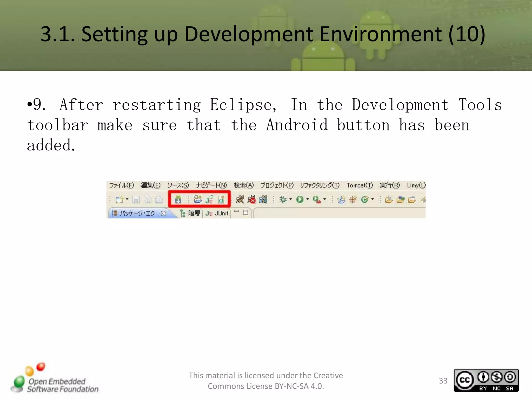The height and width of the screenshot is (399, 532).
Task: Click the Search folder icon
Action: (x=412, y=199)
